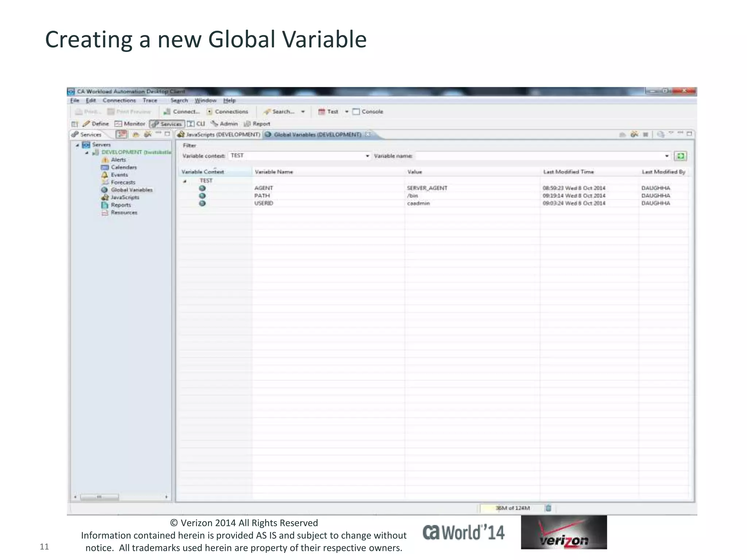Click the globe icon for AGENT variable
This screenshot has height=560, width=747.
[x=202, y=188]
